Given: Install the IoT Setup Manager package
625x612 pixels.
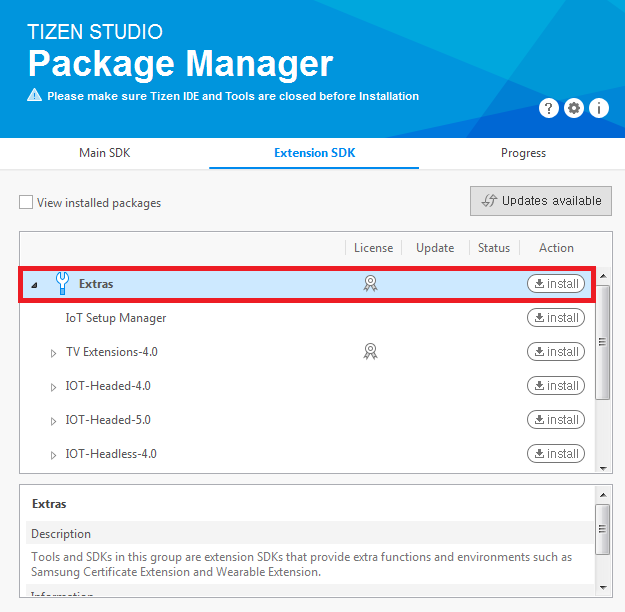Looking at the screenshot, I should [555, 318].
